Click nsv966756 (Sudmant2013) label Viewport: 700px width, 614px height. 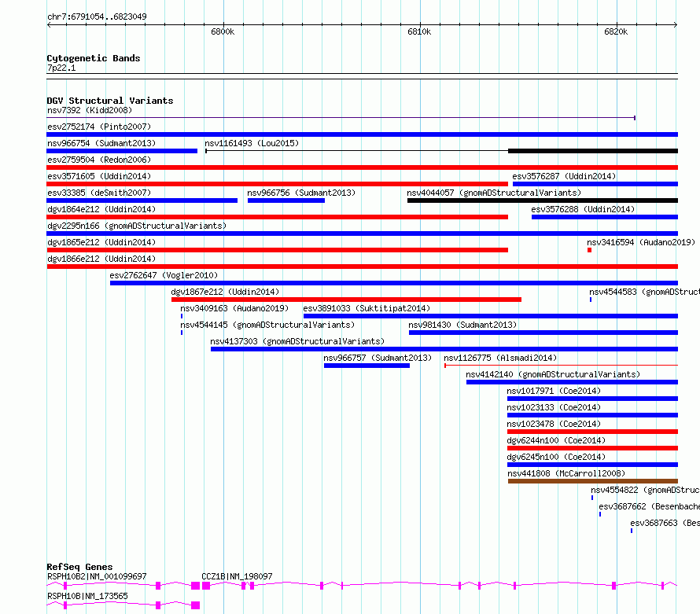pos(301,193)
